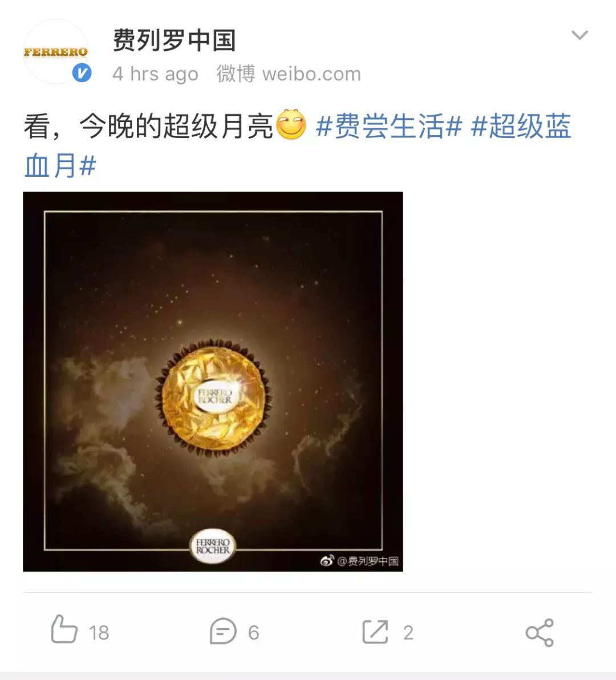Open the post options chevron menu
616x680 pixels.
pos(579,35)
